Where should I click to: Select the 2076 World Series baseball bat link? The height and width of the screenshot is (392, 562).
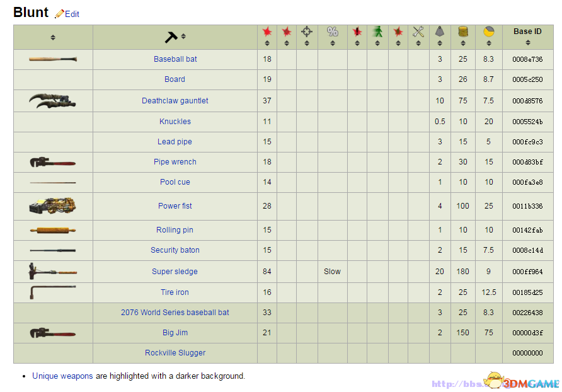[175, 313]
